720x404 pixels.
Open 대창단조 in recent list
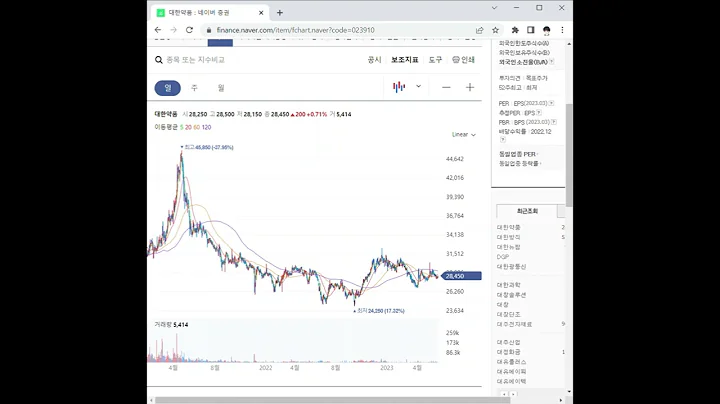509,314
